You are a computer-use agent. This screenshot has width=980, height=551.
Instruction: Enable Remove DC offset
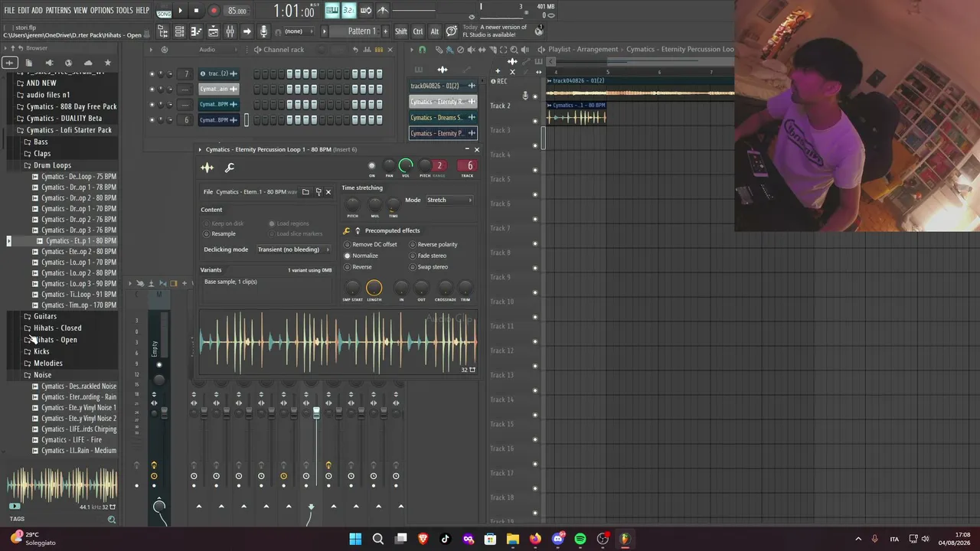(371, 245)
